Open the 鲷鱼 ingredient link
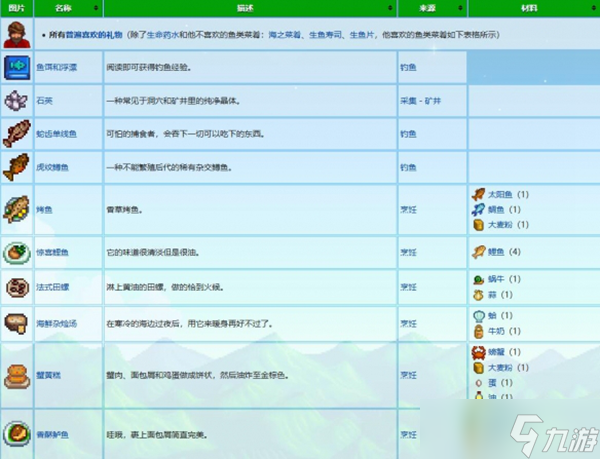 click(x=496, y=210)
